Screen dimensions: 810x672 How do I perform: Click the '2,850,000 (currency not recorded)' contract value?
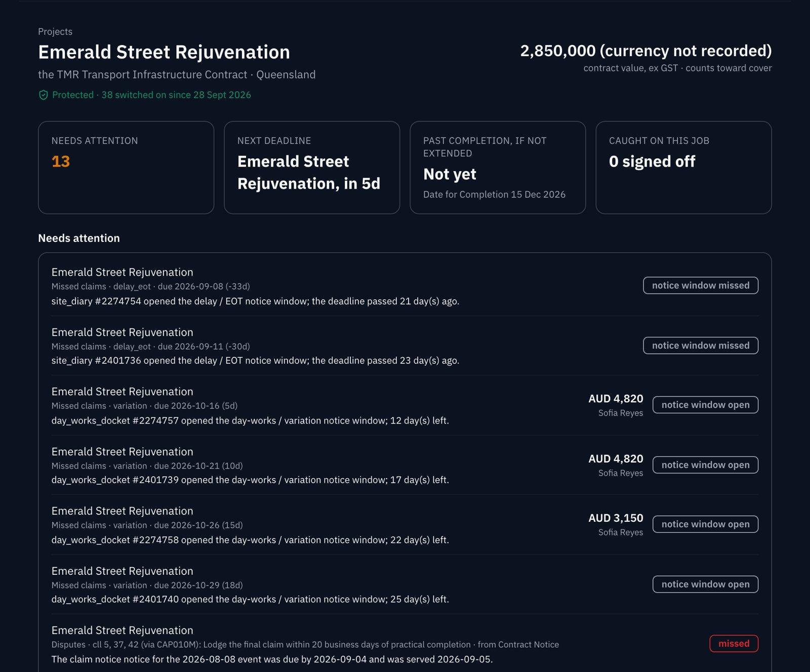coord(646,51)
